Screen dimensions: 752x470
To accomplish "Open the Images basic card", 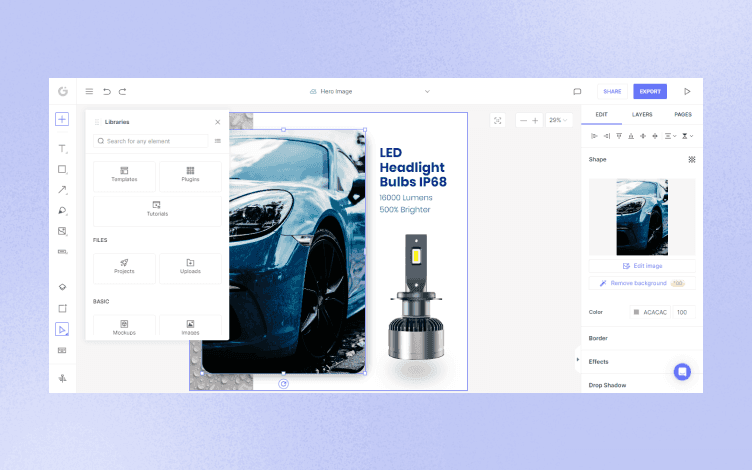I will (190, 327).
